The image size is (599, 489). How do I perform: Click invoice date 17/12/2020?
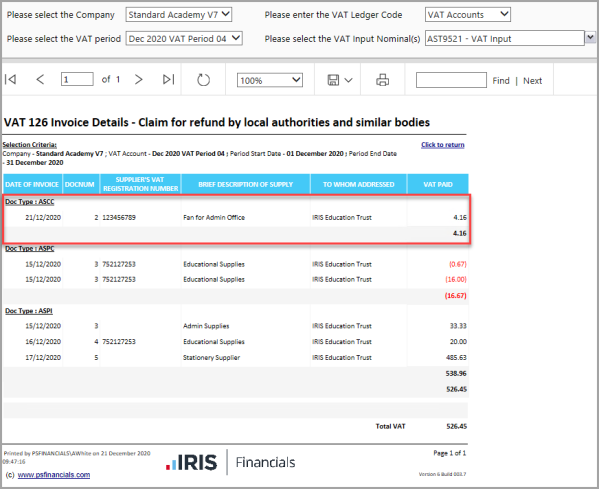[43, 358]
